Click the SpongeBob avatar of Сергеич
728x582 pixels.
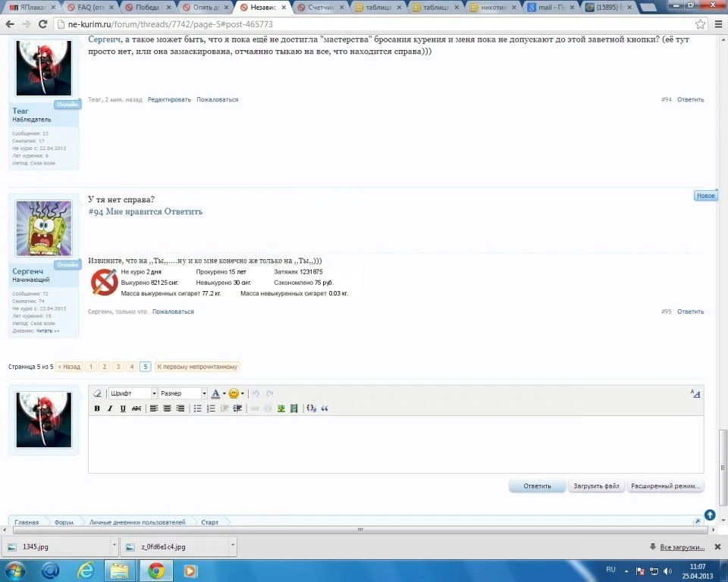click(x=44, y=228)
